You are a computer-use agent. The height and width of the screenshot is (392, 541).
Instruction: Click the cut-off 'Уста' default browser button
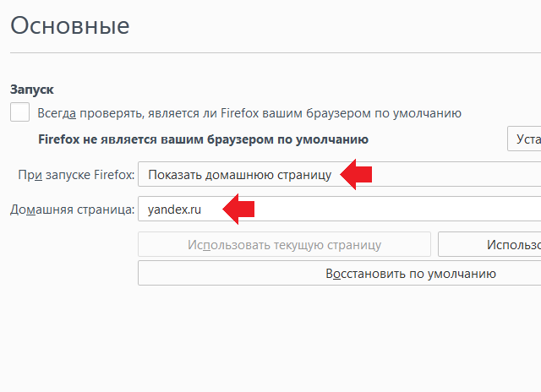tap(524, 139)
